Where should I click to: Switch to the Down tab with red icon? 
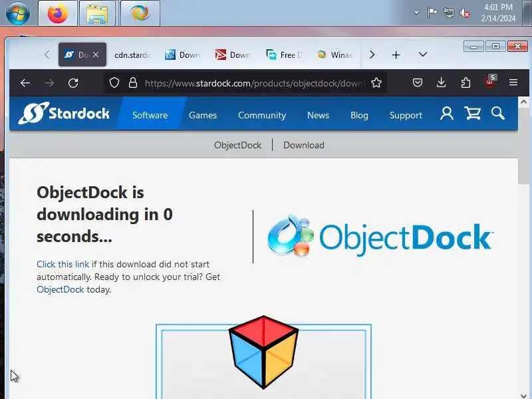coord(233,55)
